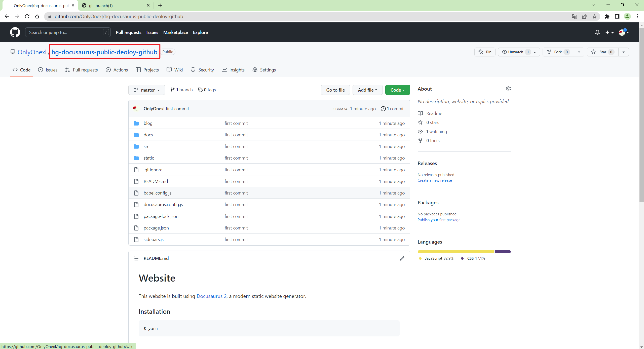Expand the Add file dropdown
This screenshot has width=644, height=349.
pos(367,90)
